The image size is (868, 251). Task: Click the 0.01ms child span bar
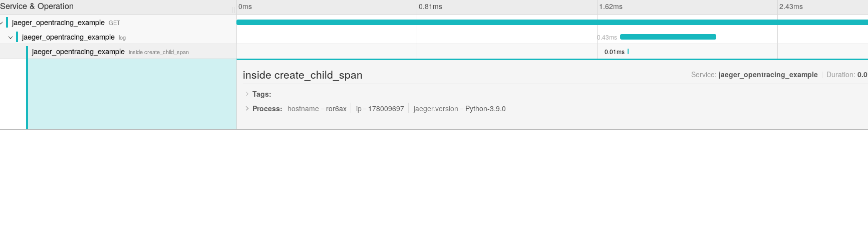tap(628, 52)
